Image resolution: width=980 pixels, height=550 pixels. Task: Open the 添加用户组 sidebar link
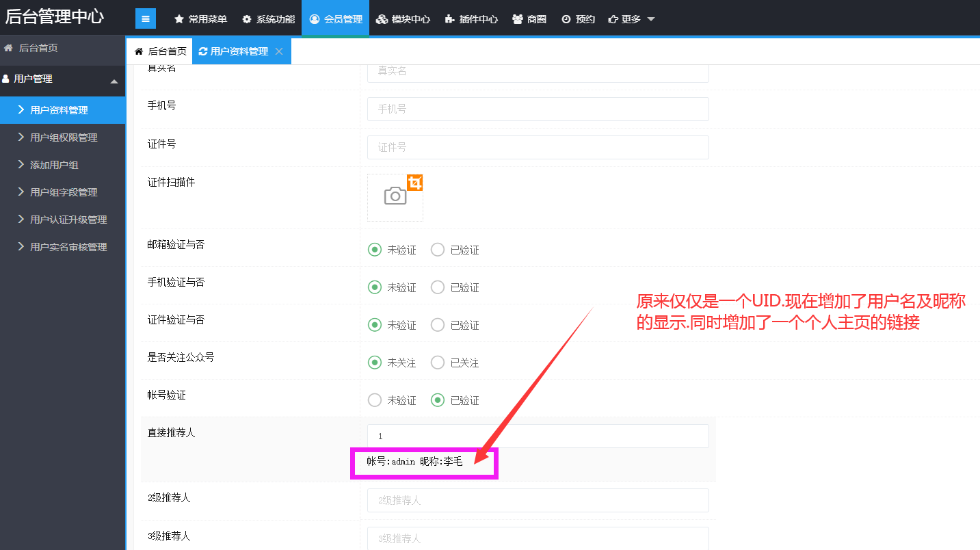pos(54,165)
